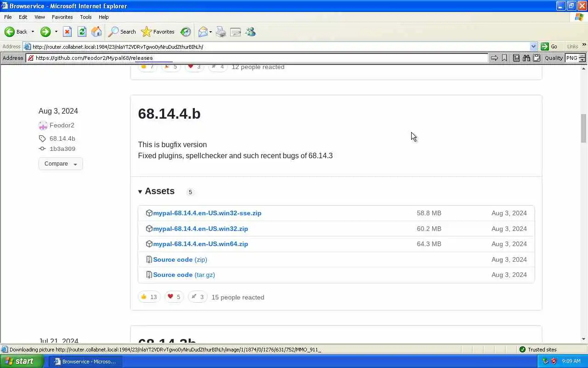The height and width of the screenshot is (368, 588).
Task: Open the Help menu
Action: [x=104, y=17]
